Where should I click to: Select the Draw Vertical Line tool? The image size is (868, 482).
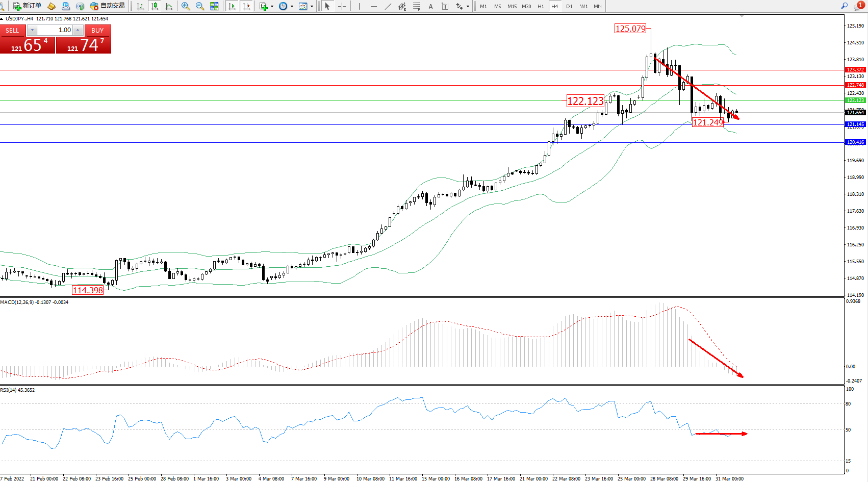coord(359,6)
